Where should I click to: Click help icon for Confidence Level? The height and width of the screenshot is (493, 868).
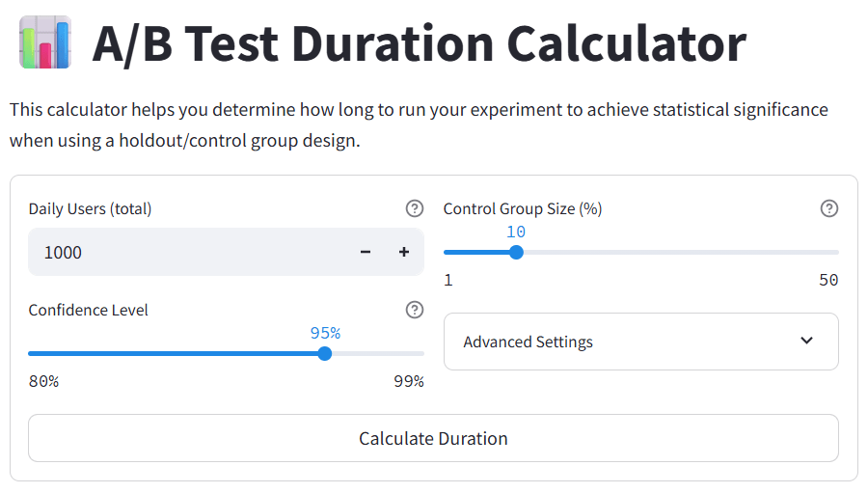coord(415,310)
